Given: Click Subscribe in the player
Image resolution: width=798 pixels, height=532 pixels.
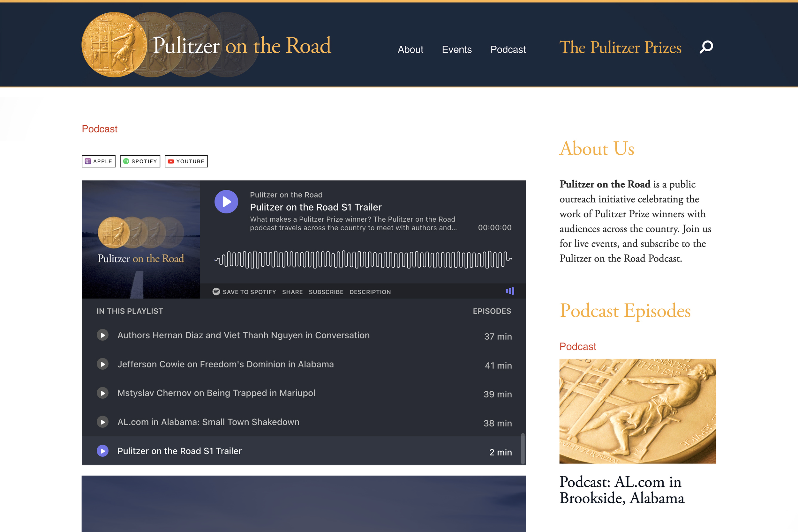Looking at the screenshot, I should (326, 292).
